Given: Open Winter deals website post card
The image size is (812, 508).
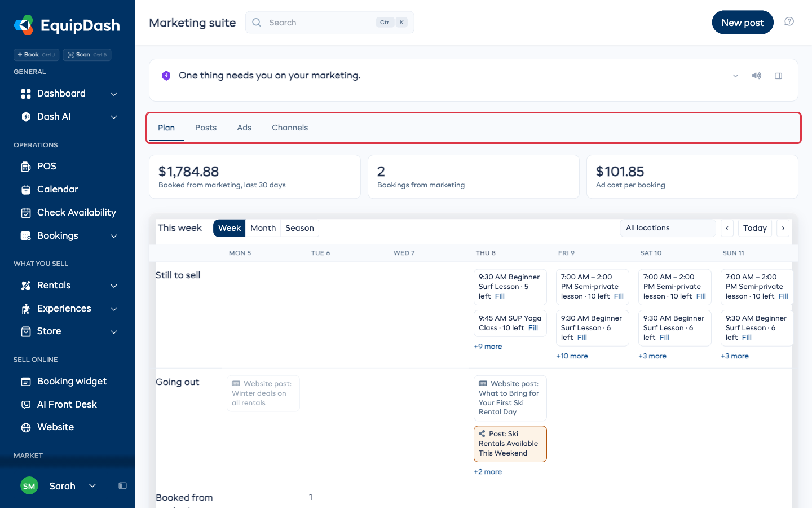Looking at the screenshot, I should [263, 393].
